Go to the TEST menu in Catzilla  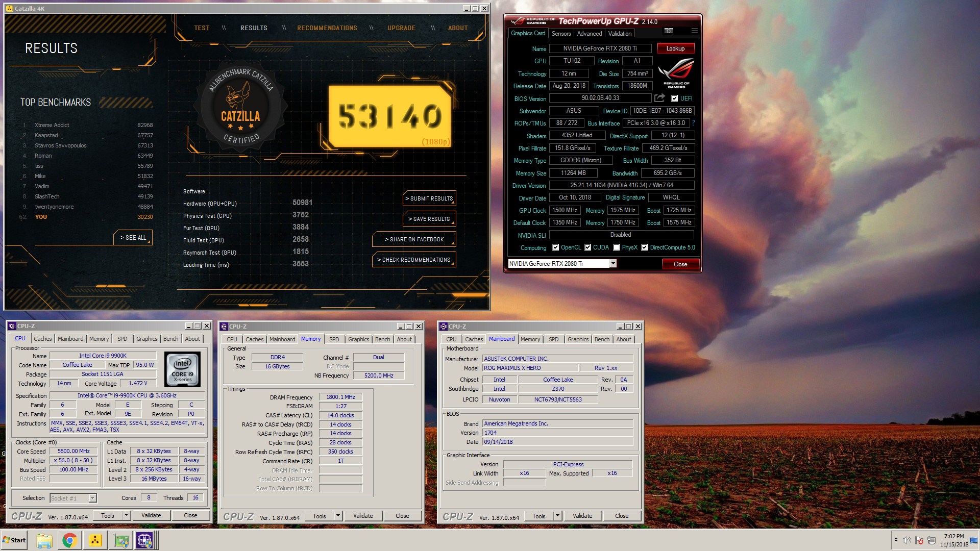[x=202, y=28]
